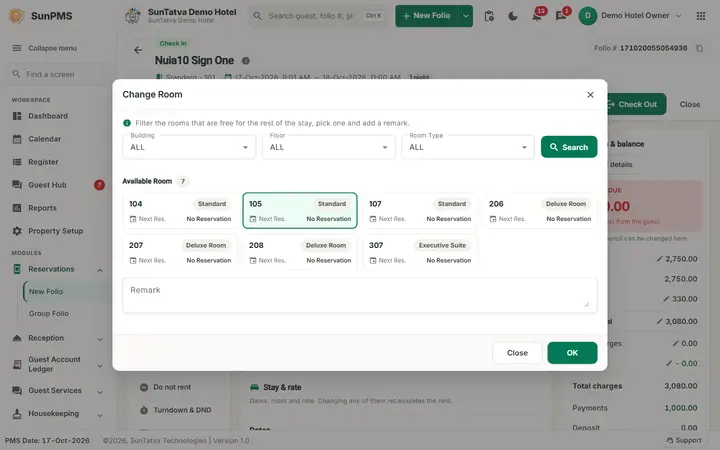Open messages chat icon
Screen dimensions: 720x450
click(x=561, y=16)
